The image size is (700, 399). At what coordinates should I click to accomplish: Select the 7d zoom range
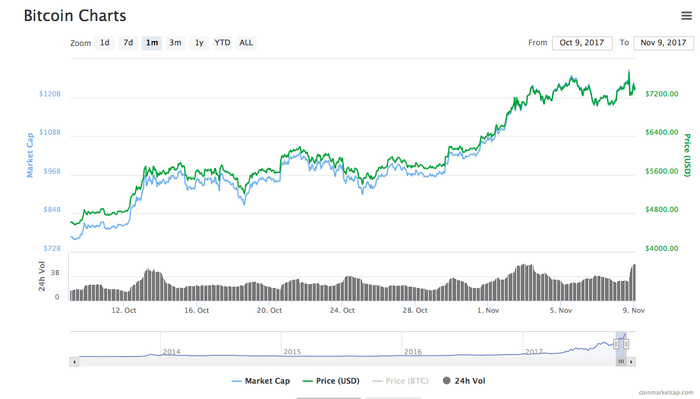128,43
